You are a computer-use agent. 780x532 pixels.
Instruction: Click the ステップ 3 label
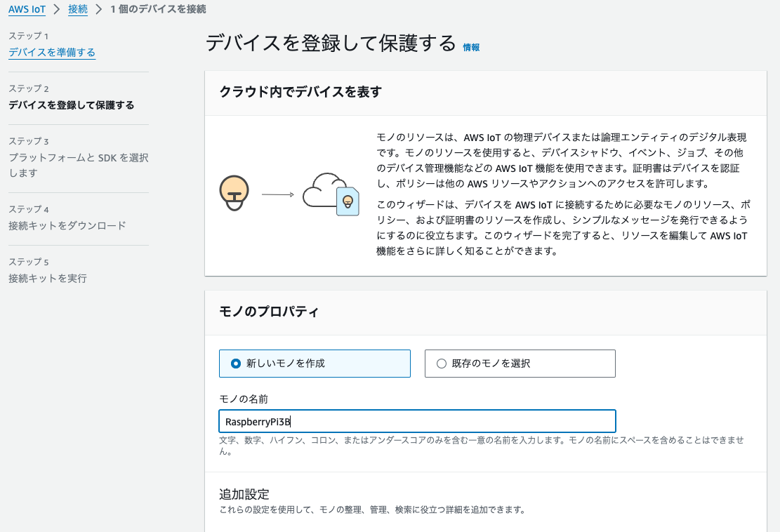pos(28,141)
